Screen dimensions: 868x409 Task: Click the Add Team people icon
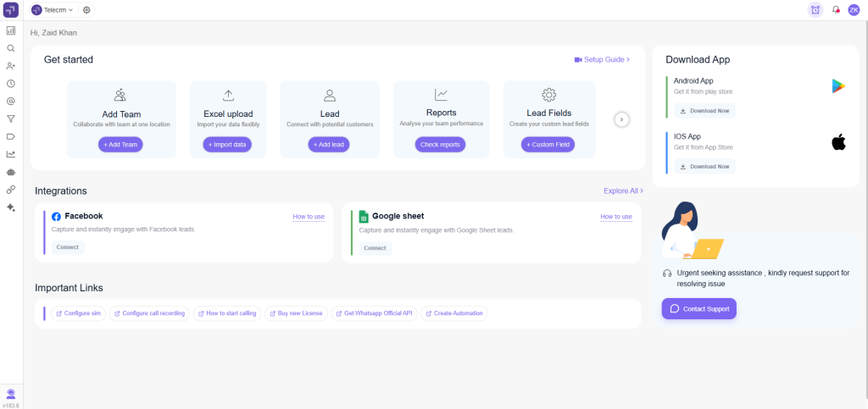[120, 95]
